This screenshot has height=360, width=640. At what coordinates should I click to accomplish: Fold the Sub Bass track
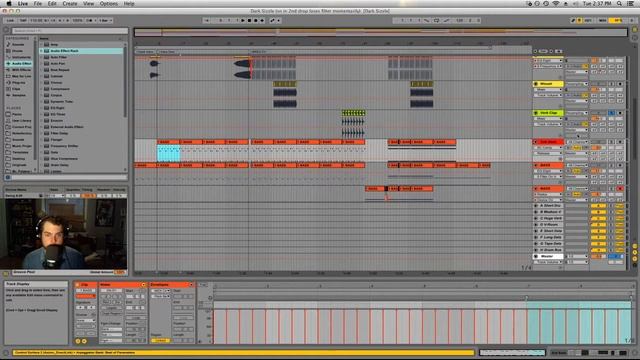(536, 142)
